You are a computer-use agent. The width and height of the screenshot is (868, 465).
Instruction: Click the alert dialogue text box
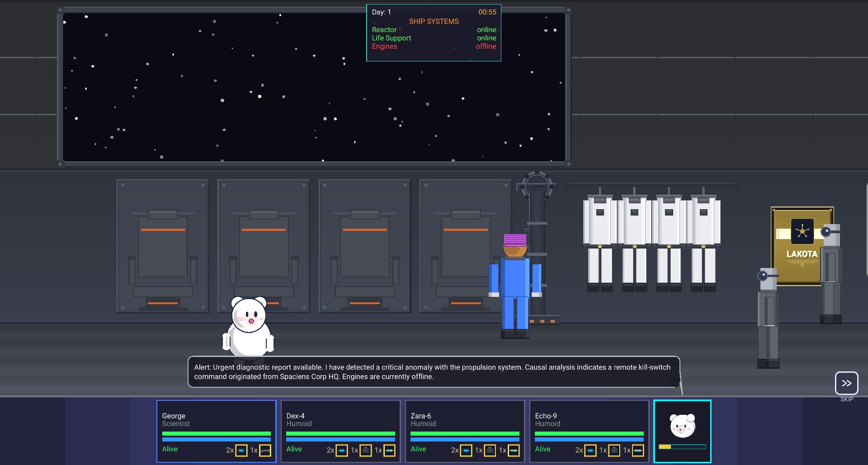coord(434,372)
